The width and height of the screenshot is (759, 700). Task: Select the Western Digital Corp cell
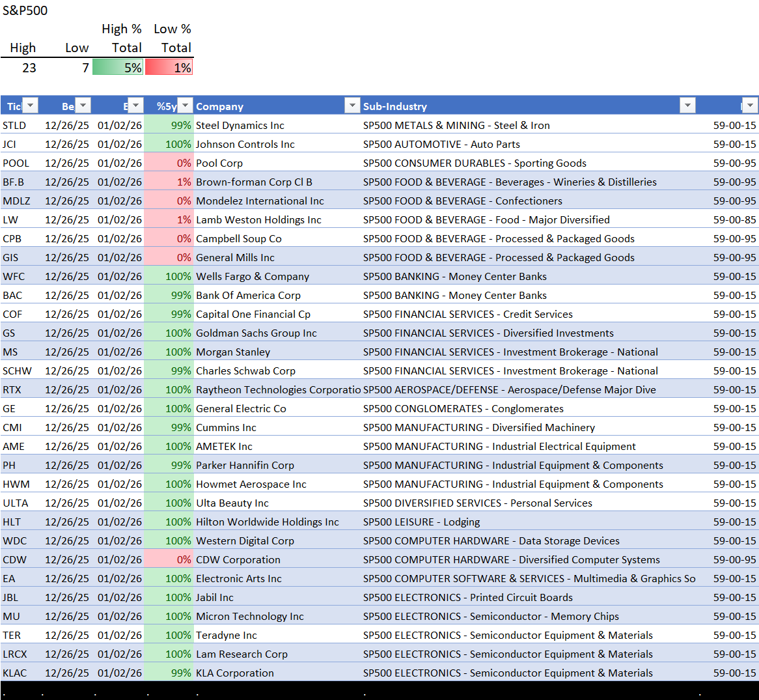click(x=277, y=540)
